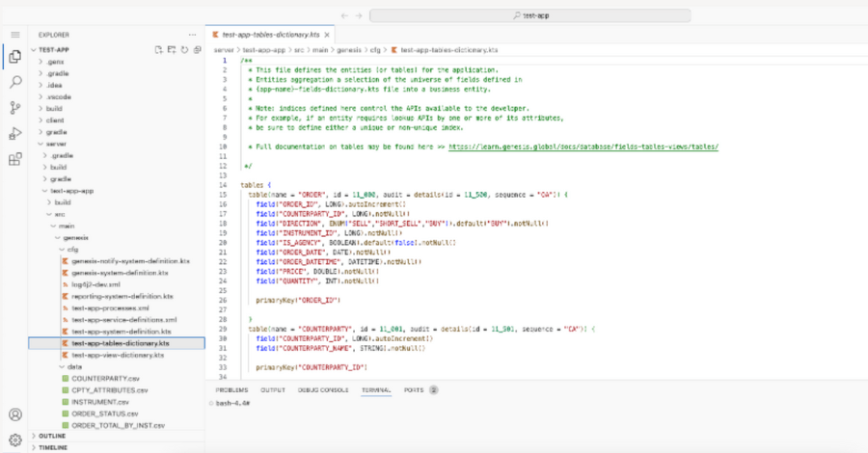This screenshot has width=868, height=453.
Task: Open the Search view in activity bar
Action: 15,82
